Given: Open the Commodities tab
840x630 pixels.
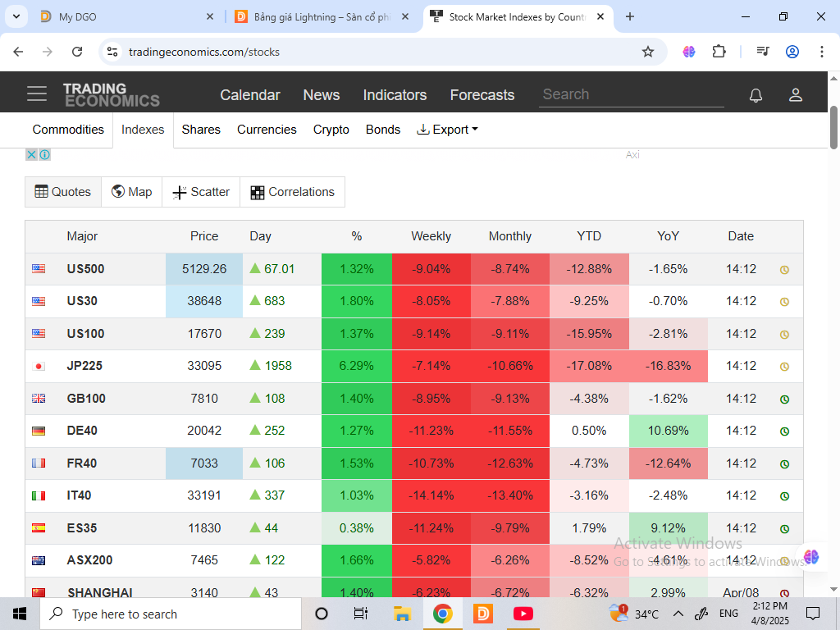Looking at the screenshot, I should (x=68, y=130).
